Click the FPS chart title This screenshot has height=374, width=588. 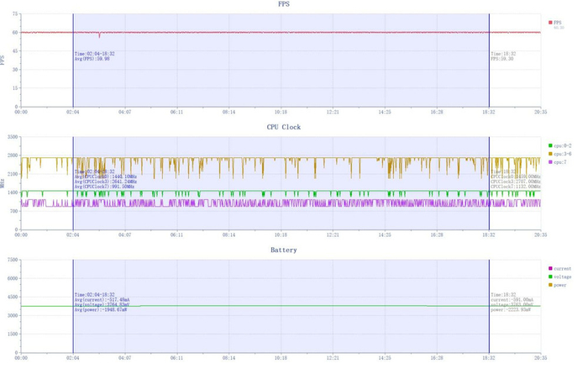click(284, 4)
